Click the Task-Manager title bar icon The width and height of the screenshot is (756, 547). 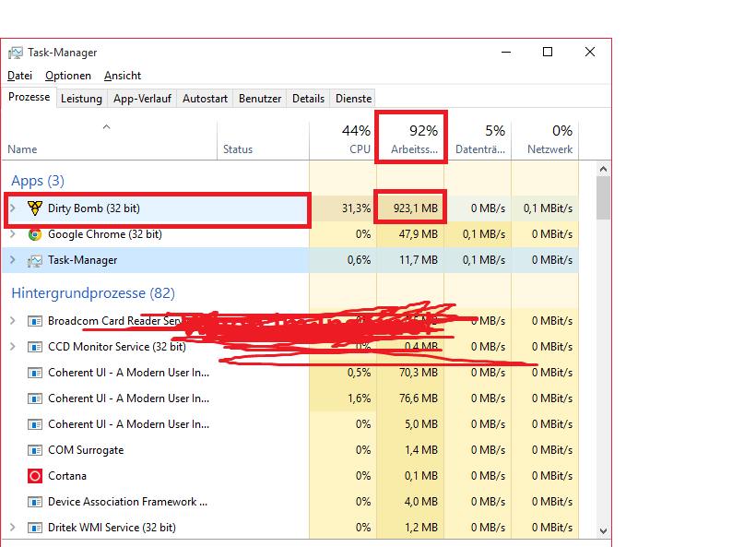(16, 53)
